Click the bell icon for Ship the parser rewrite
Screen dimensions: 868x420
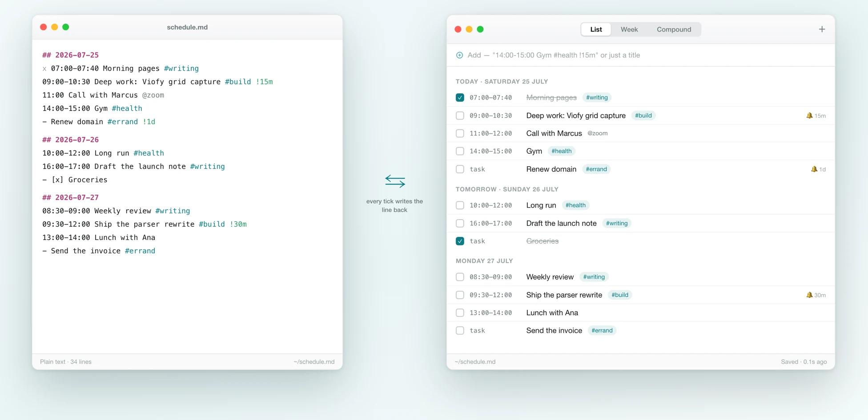809,295
